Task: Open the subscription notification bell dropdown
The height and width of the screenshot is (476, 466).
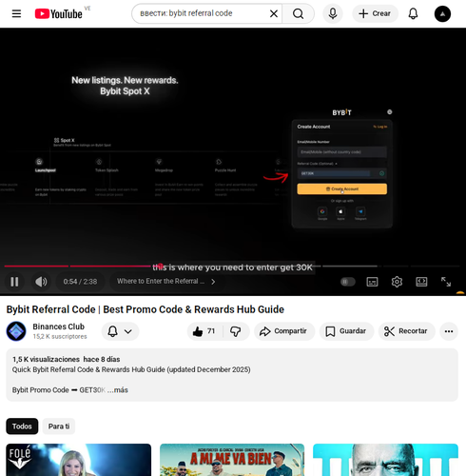Action: tap(120, 331)
